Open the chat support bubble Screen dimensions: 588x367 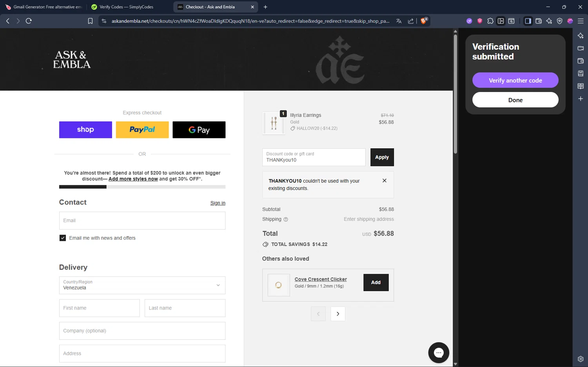tap(439, 353)
